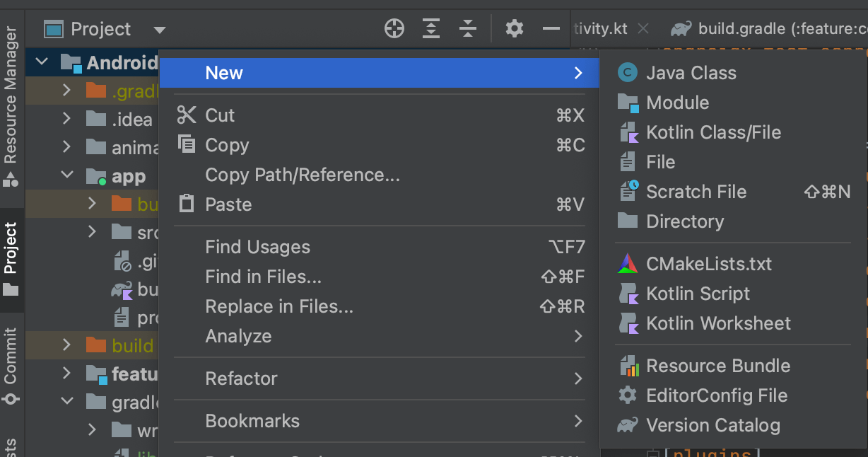The width and height of the screenshot is (868, 457).
Task: Collapse the gradle folder chevron
Action: tap(67, 402)
